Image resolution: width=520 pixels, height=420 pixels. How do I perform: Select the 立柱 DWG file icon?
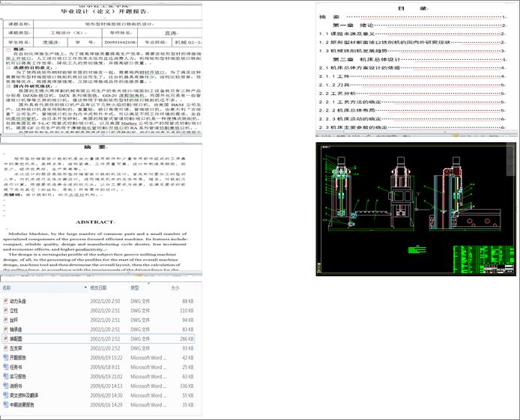coord(6,311)
